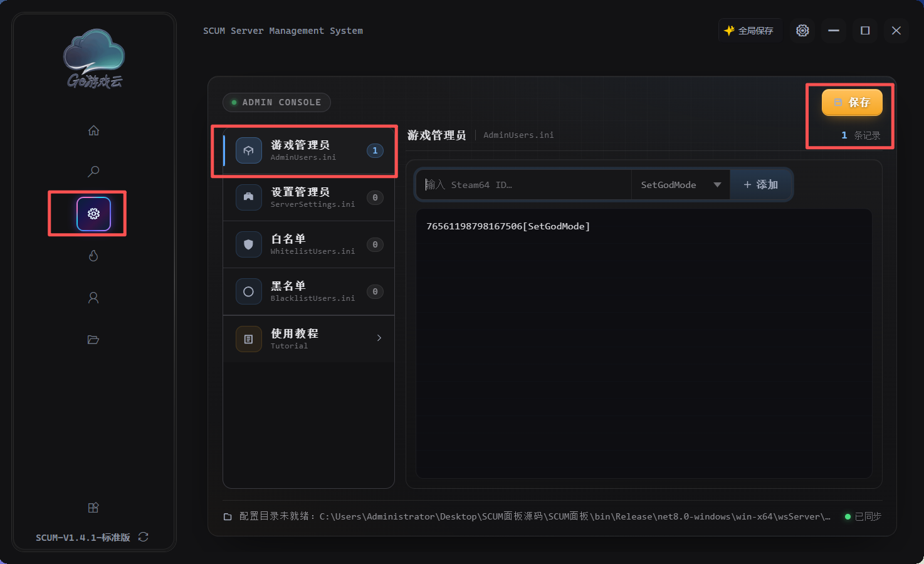Open the folder icon in sidebar
The height and width of the screenshot is (564, 924).
[x=93, y=340]
